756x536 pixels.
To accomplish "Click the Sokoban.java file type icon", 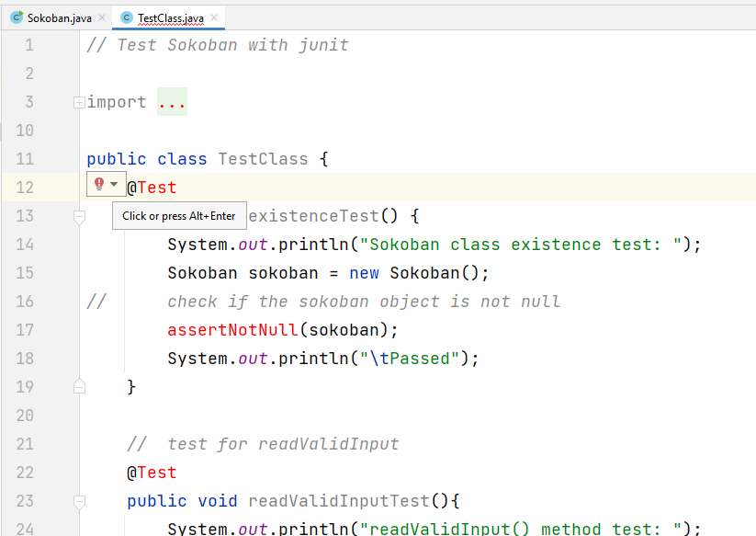I will point(16,17).
